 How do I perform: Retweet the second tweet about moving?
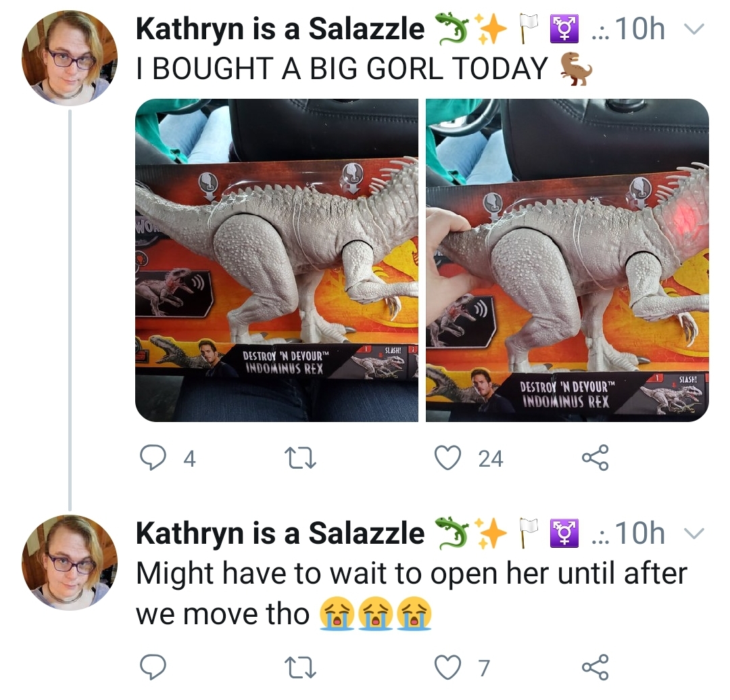300,668
